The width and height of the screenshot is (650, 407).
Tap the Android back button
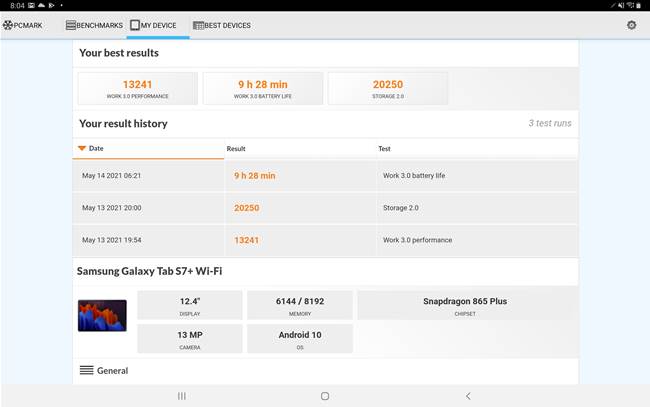468,396
